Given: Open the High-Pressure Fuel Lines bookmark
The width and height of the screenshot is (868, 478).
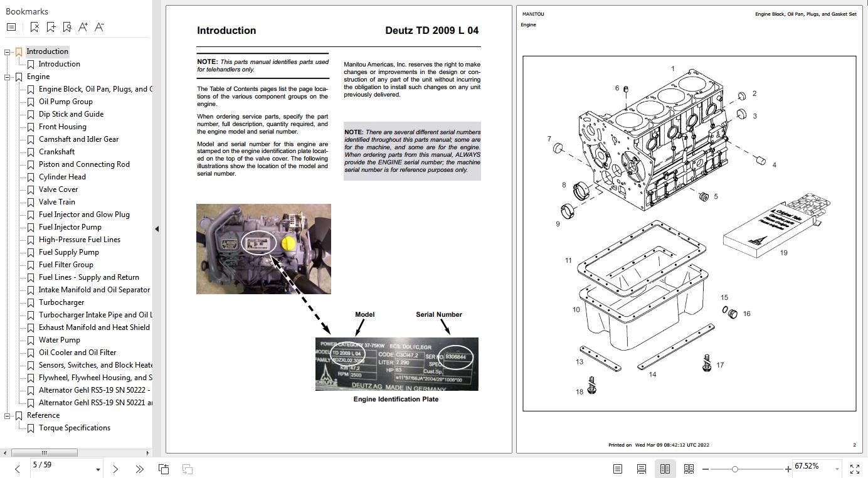Looking at the screenshot, I should pyautogui.click(x=79, y=240).
